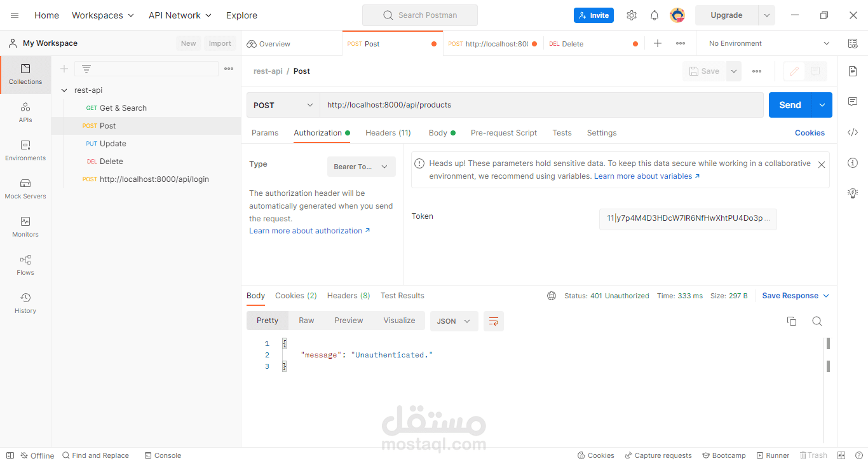
Task: Open a new request tab
Action: [658, 43]
